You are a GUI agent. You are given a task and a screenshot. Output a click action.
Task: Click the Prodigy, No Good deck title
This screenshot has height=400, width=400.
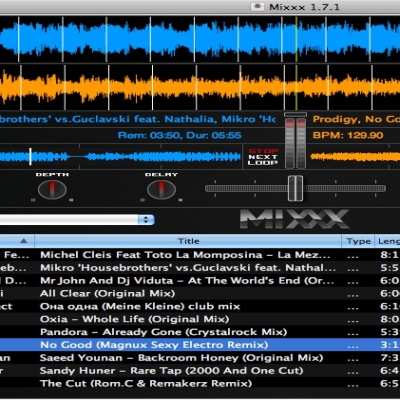click(x=356, y=119)
